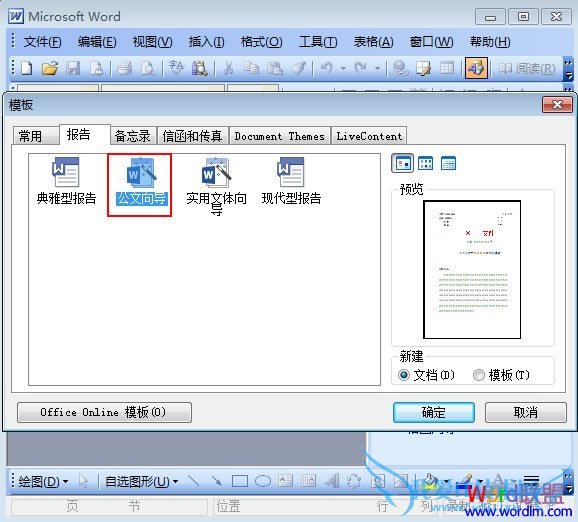Click the Undo arrow icon
The image size is (578, 522).
click(x=327, y=68)
